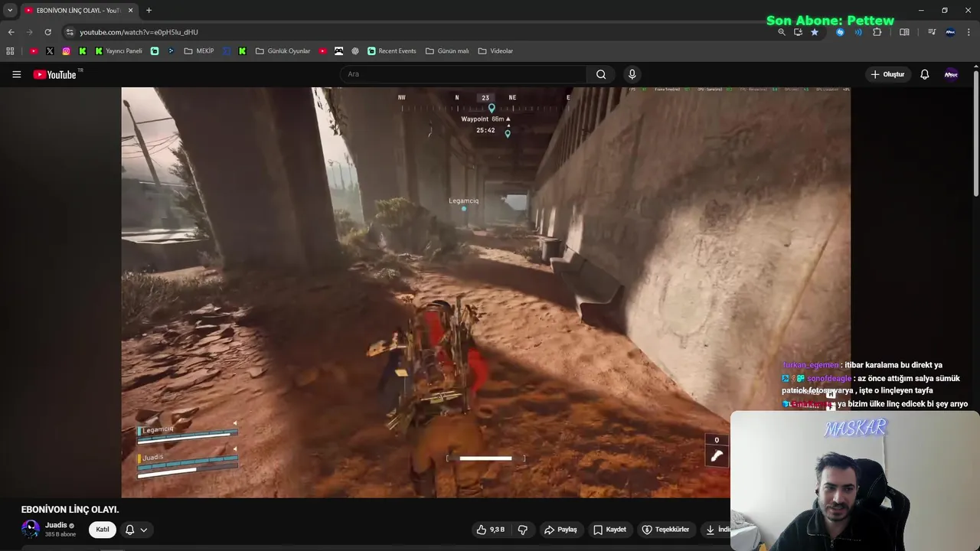Close the EBONİVON LİNÇ OLAYI tab
Screen dimensions: 980x551
pos(131,10)
